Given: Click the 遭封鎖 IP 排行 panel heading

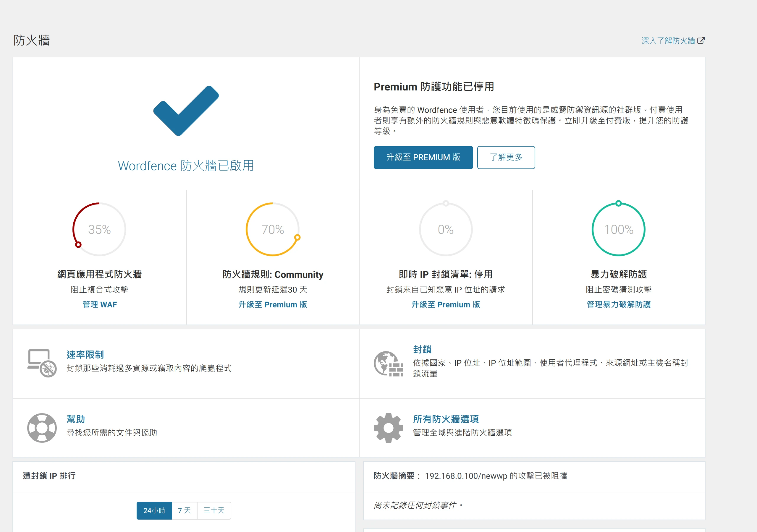Looking at the screenshot, I should point(49,476).
